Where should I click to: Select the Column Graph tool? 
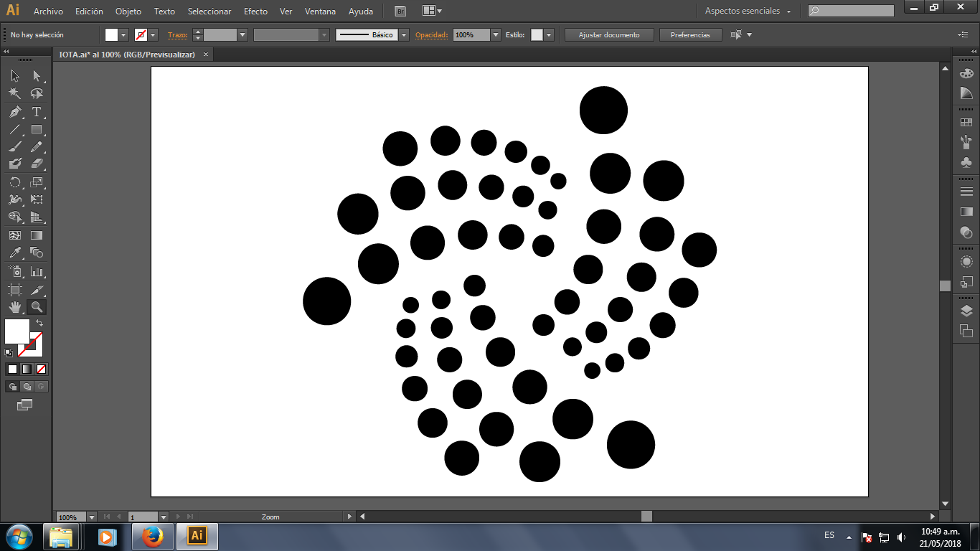tap(37, 271)
